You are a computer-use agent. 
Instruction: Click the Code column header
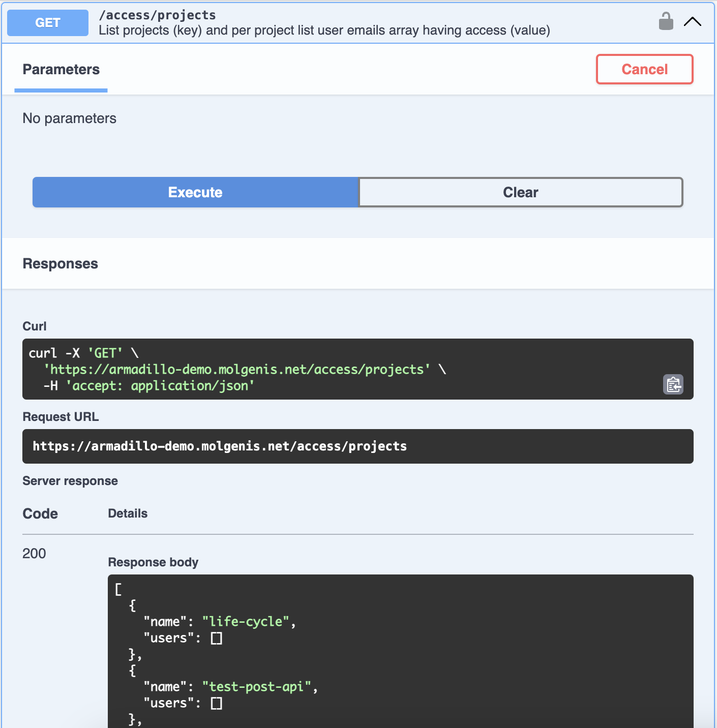[40, 514]
